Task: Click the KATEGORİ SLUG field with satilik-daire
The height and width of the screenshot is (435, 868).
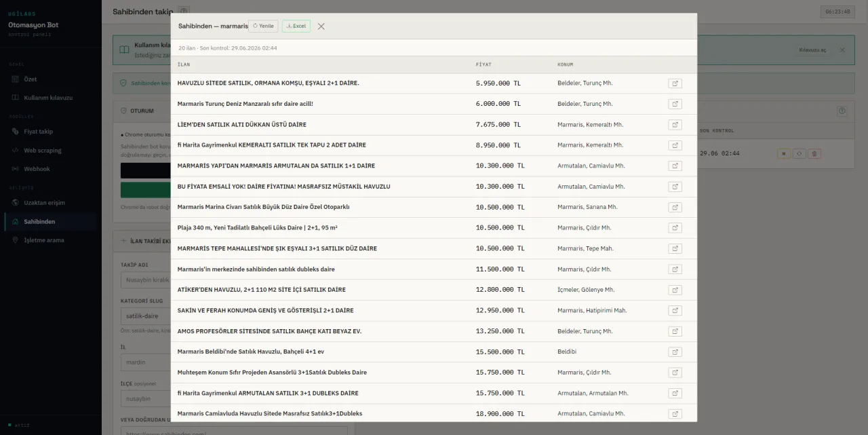Action: coord(146,316)
